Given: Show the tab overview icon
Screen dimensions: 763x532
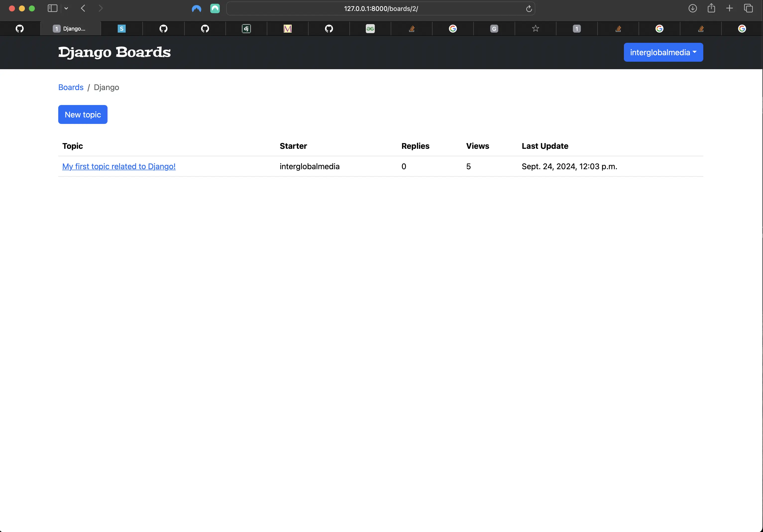Looking at the screenshot, I should coord(748,8).
